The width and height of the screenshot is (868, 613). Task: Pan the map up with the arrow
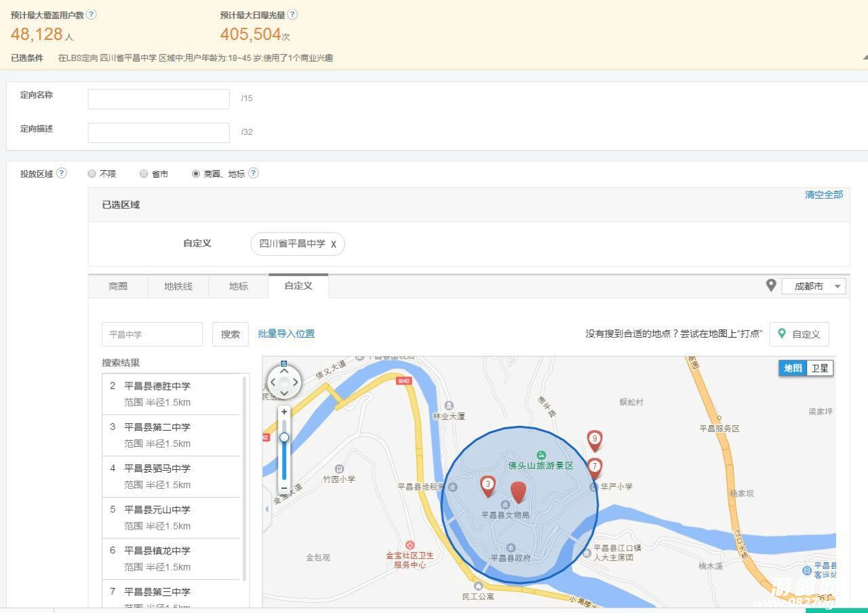tap(284, 370)
